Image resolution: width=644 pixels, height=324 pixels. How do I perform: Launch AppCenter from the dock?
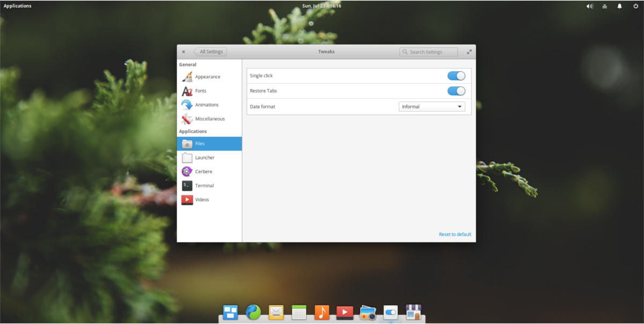(x=413, y=312)
